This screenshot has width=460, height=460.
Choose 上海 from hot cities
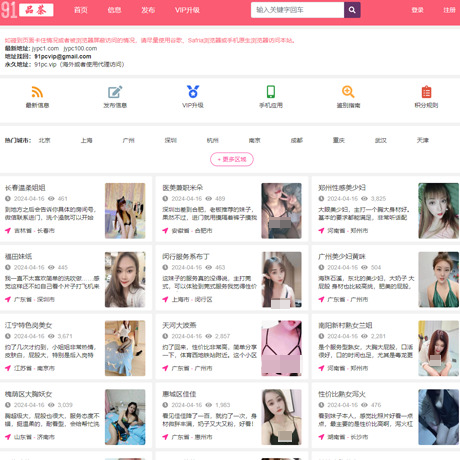point(86,140)
